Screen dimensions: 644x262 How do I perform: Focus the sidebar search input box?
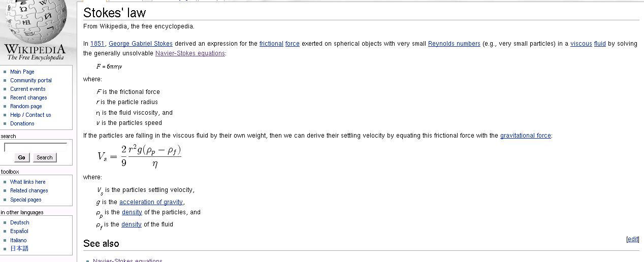(x=36, y=147)
